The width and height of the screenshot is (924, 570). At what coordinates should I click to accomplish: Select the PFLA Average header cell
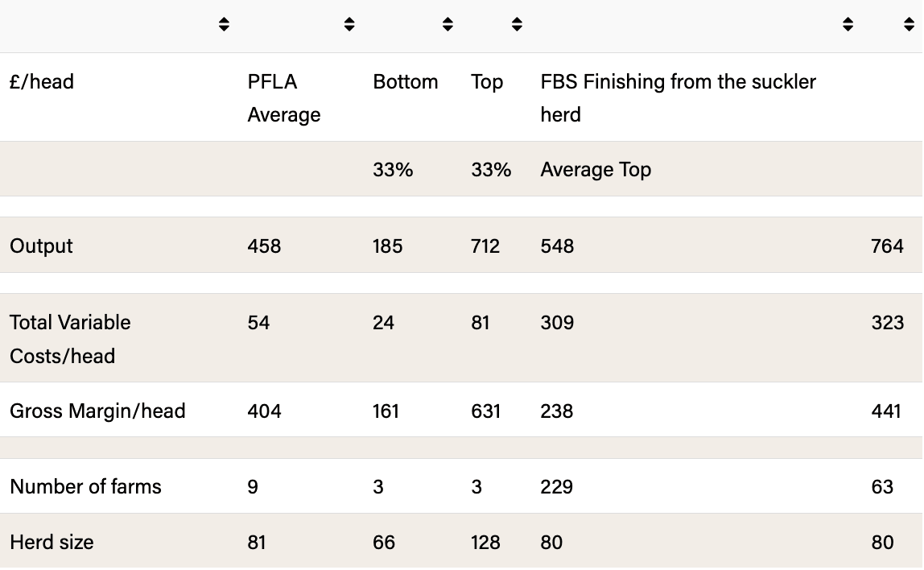pyautogui.click(x=283, y=97)
